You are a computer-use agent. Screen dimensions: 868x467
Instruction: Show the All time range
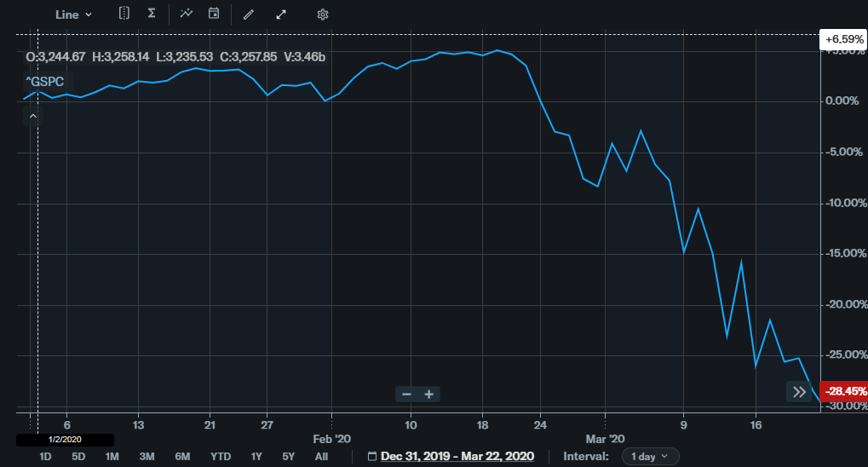[x=321, y=457]
